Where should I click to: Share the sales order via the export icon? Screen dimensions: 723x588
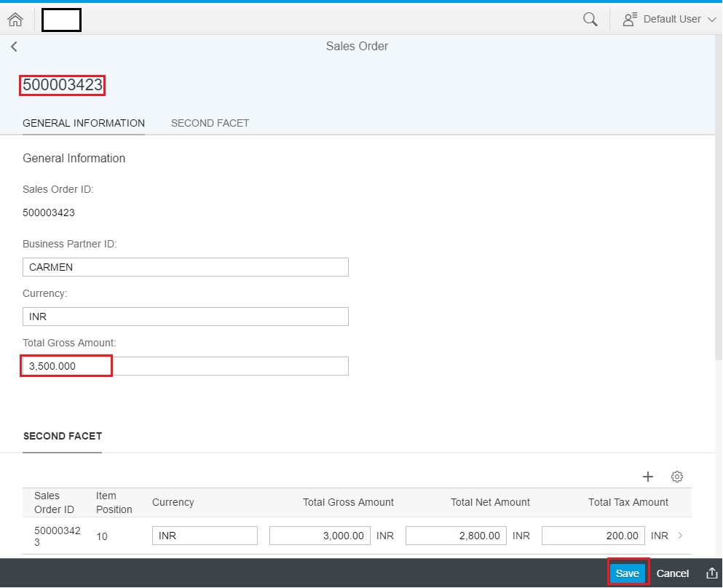tap(712, 573)
